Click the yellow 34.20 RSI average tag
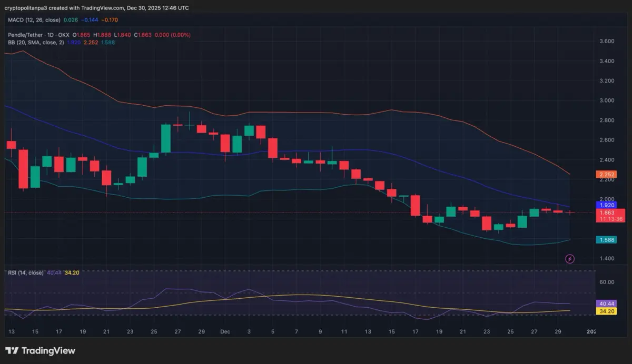632x364 pixels. coord(605,311)
